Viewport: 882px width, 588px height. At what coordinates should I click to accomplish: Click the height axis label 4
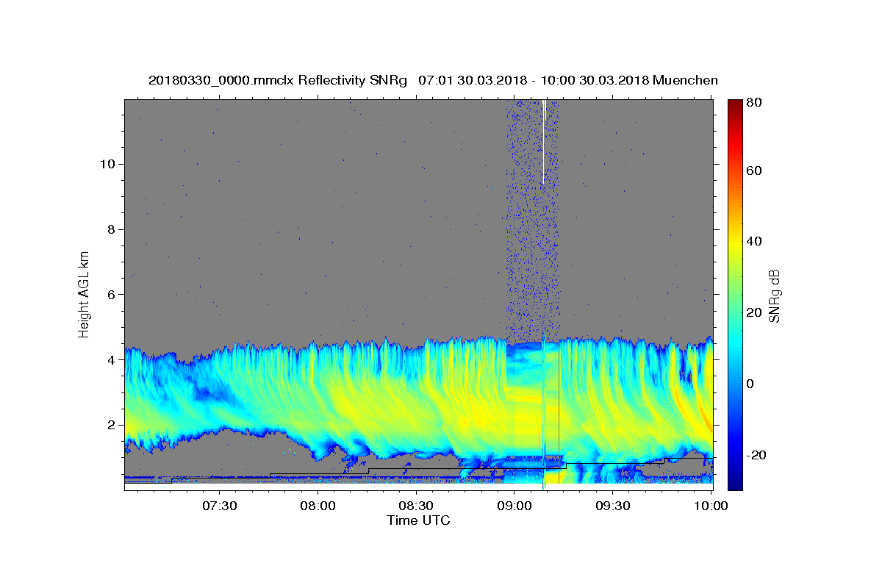coord(112,360)
